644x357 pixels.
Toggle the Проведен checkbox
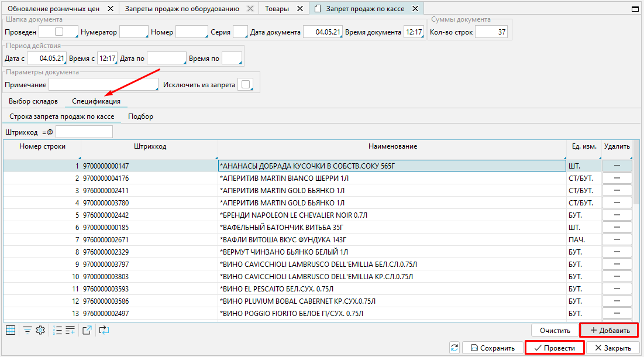(59, 32)
